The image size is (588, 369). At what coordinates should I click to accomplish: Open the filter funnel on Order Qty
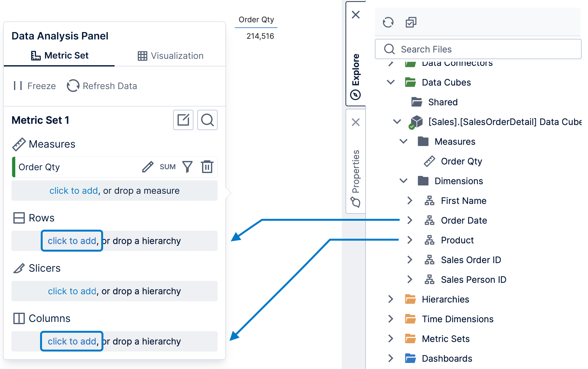click(187, 167)
